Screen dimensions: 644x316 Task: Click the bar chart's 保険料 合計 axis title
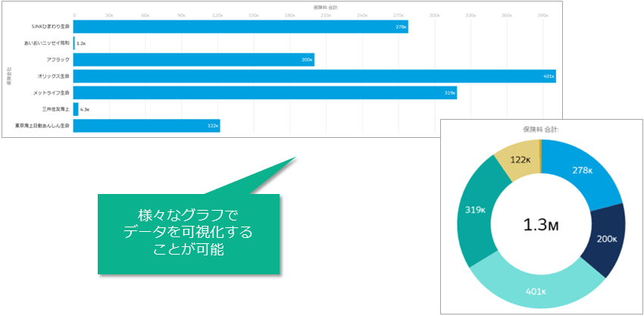pyautogui.click(x=327, y=7)
